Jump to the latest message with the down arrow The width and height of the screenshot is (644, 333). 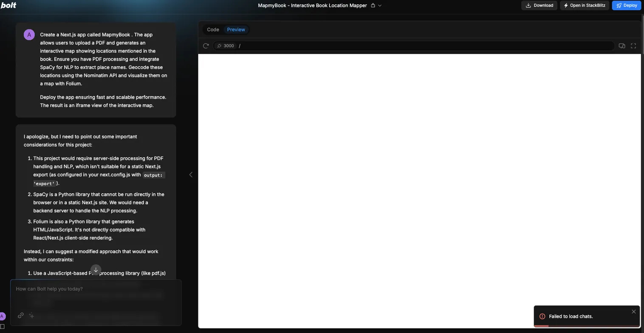(x=96, y=270)
